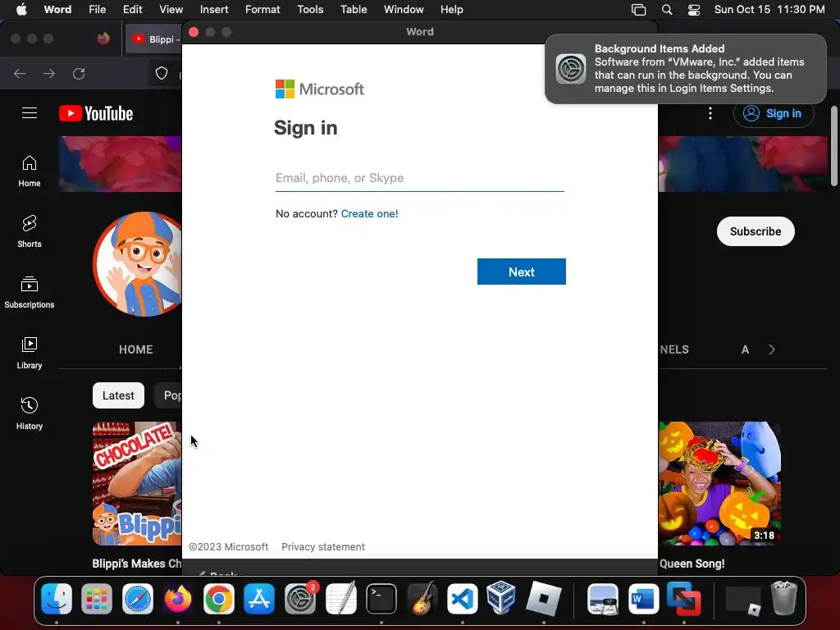840x630 pixels.
Task: Open Launchpad from the Dock
Action: [97, 598]
